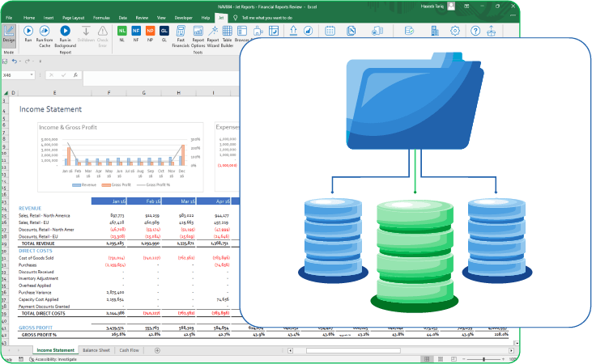The width and height of the screenshot is (592, 364).
Task: Select the Income Statement sheet tab
Action: pos(56,350)
